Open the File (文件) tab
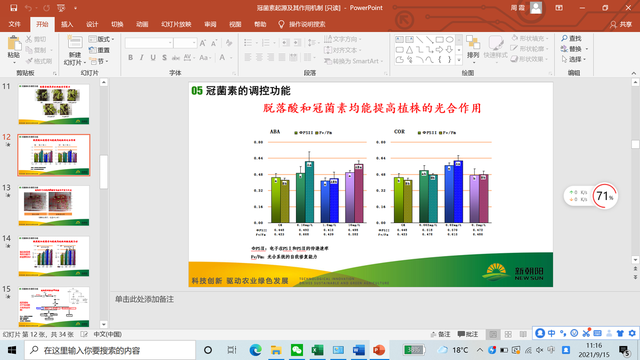The width and height of the screenshot is (640, 360). click(x=14, y=24)
